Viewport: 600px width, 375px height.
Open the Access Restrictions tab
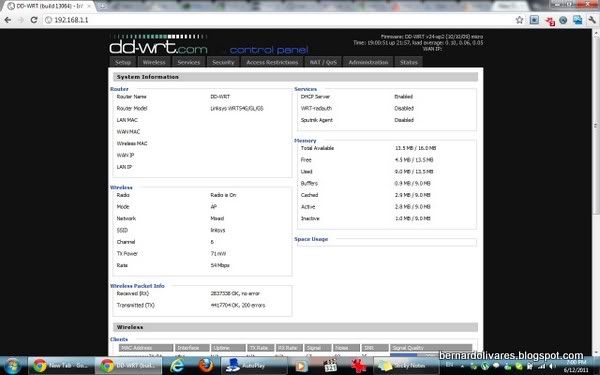tap(272, 62)
